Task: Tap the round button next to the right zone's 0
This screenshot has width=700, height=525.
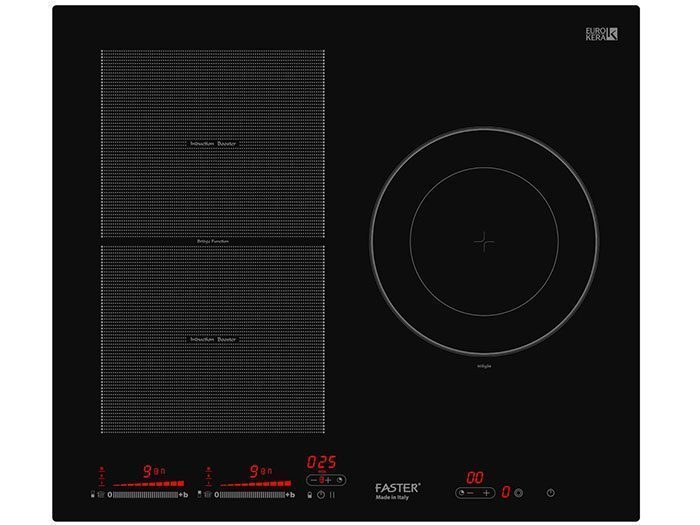Action: point(519,493)
